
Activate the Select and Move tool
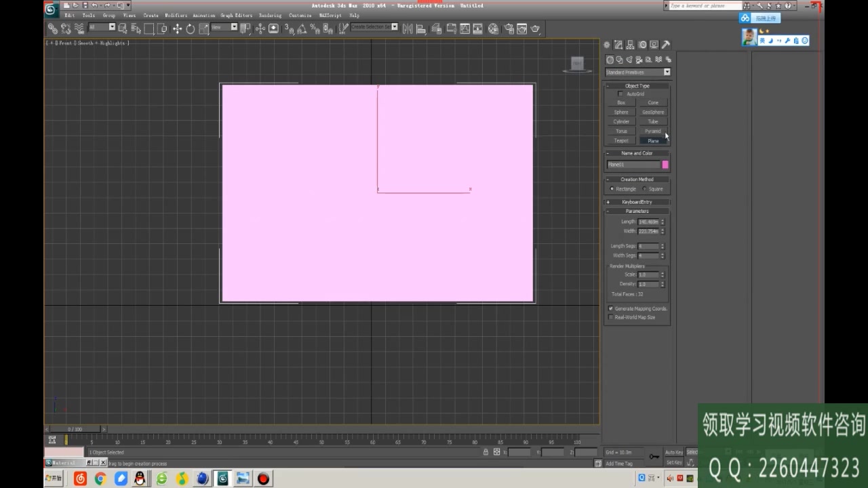tap(177, 28)
